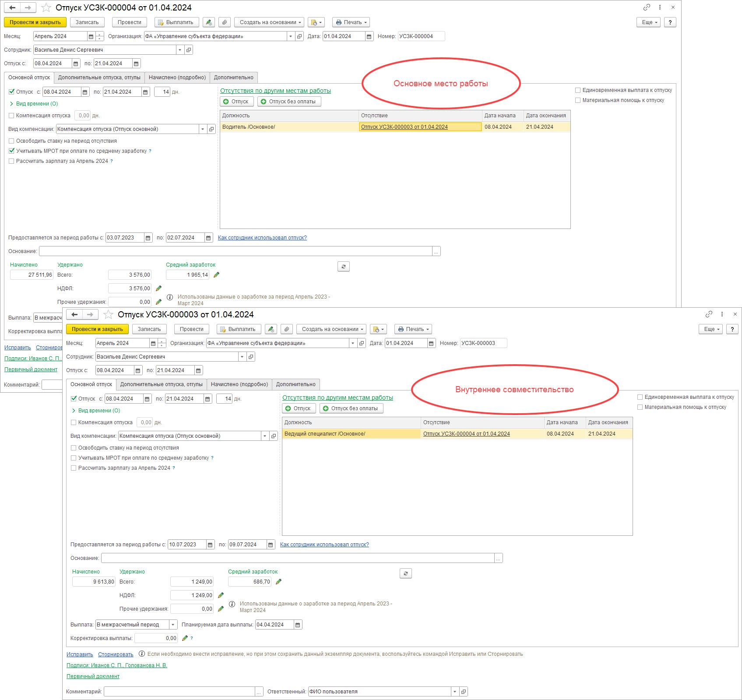Click Провести и закрыть in top window
The width and height of the screenshot is (742, 700).
(x=35, y=22)
